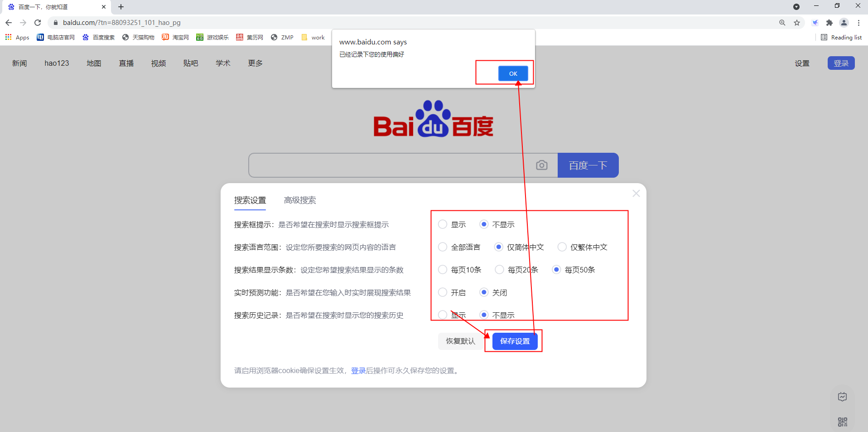Close the 百度一下 browser tab
868x432 pixels.
coord(104,7)
